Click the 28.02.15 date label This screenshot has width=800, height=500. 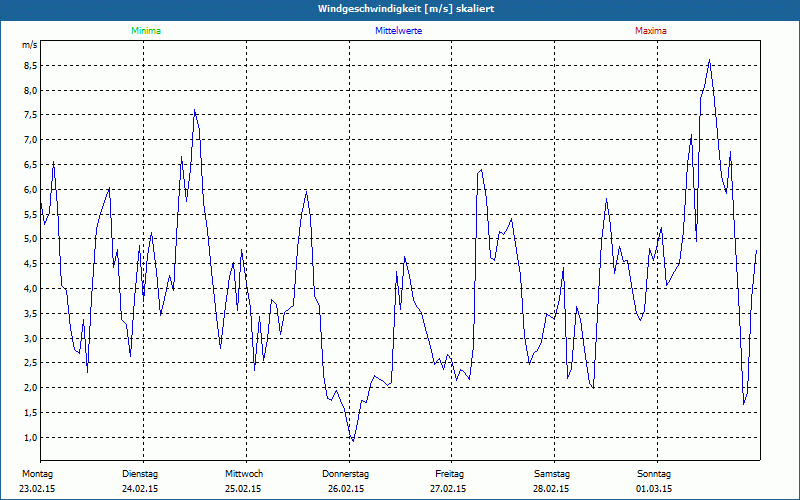tap(551, 489)
